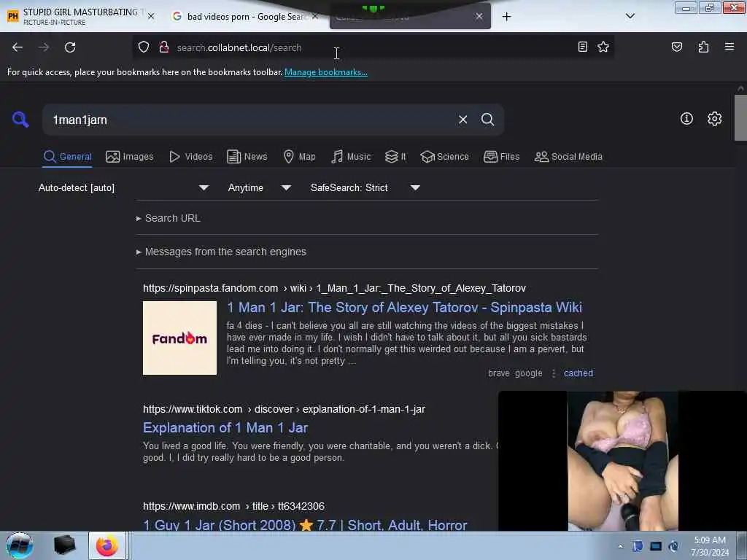This screenshot has height=560, width=747.
Task: Open the taskbar clock showing 5:09 AM
Action: point(710,546)
